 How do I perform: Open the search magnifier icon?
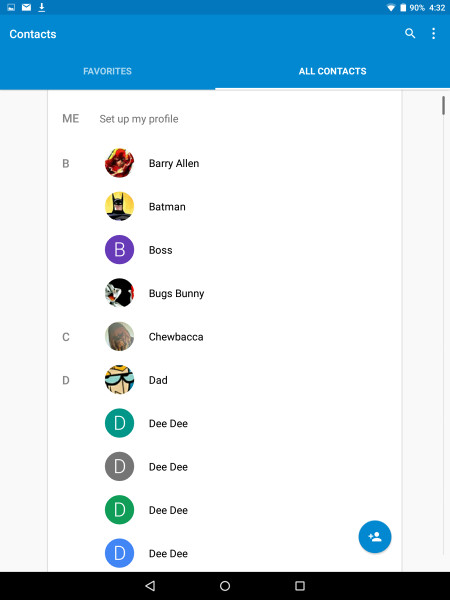pos(410,34)
